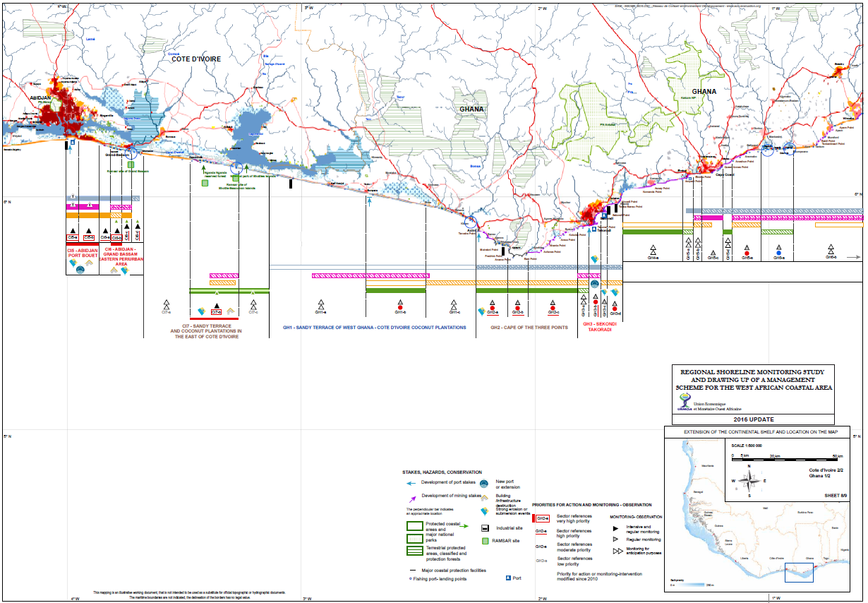Click the "GH2 - CAPE OF THE THREE POINTS" label
The width and height of the screenshot is (868, 603).
[529, 328]
